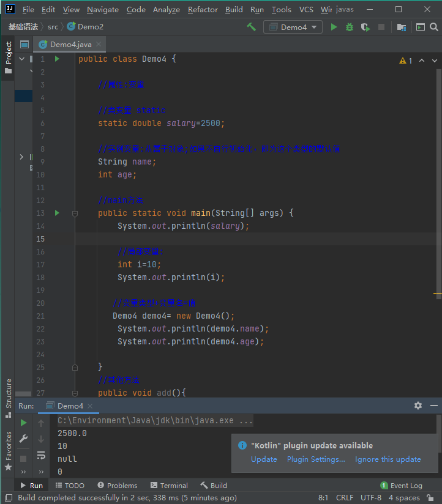
Task: Open the Refactor menu
Action: click(203, 9)
